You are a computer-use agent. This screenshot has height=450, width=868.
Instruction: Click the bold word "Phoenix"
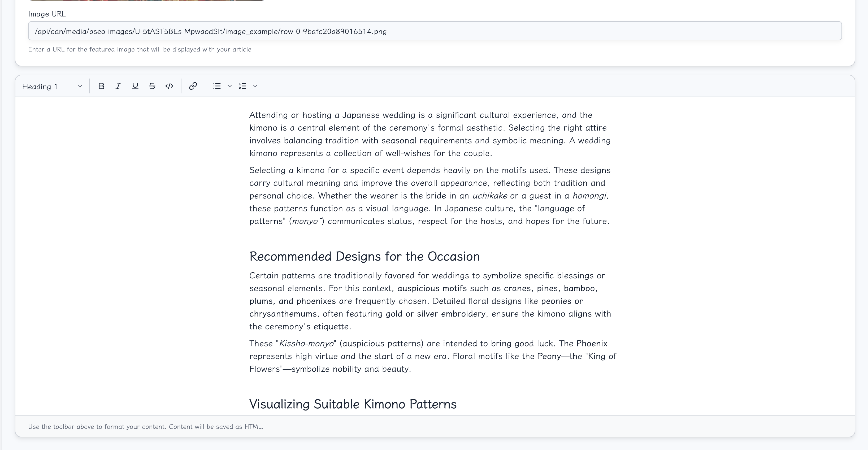point(592,344)
